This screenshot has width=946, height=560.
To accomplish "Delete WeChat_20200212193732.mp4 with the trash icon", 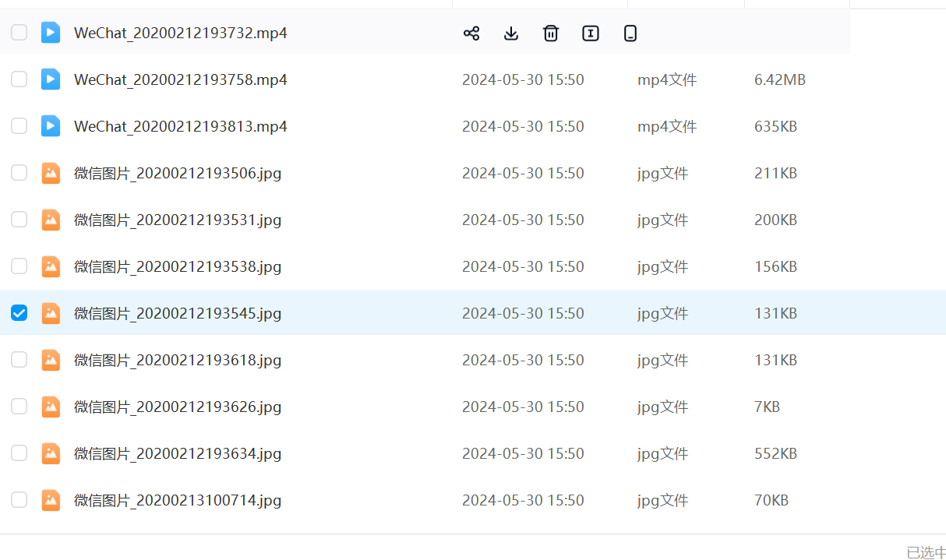I will pos(551,33).
